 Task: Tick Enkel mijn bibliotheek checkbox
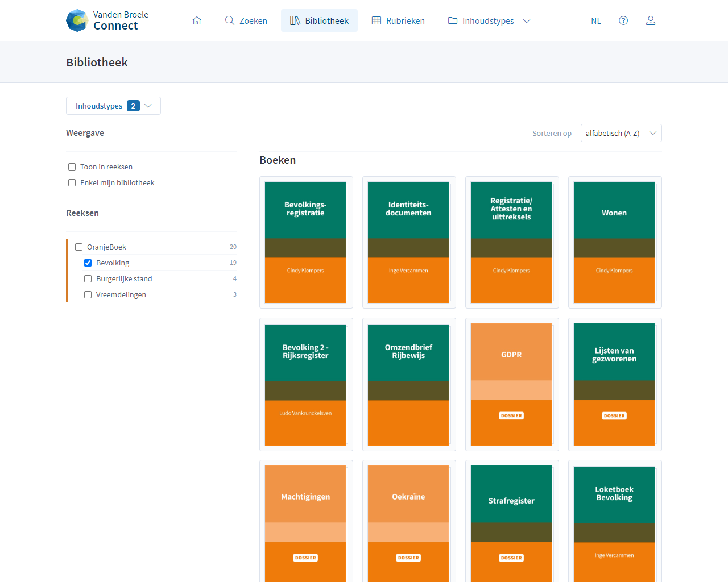coord(72,182)
